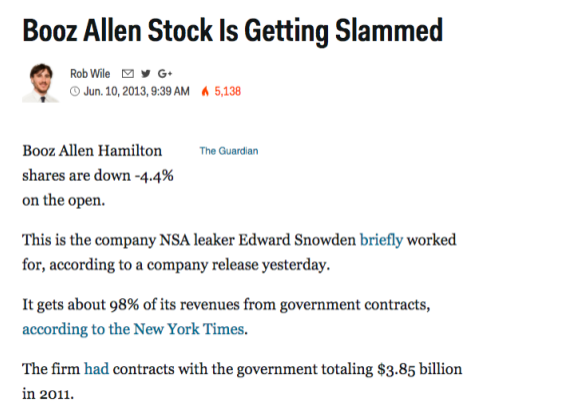Click 'Edward Snowden' in the second paragraph
588x418 pixels.
pos(297,240)
